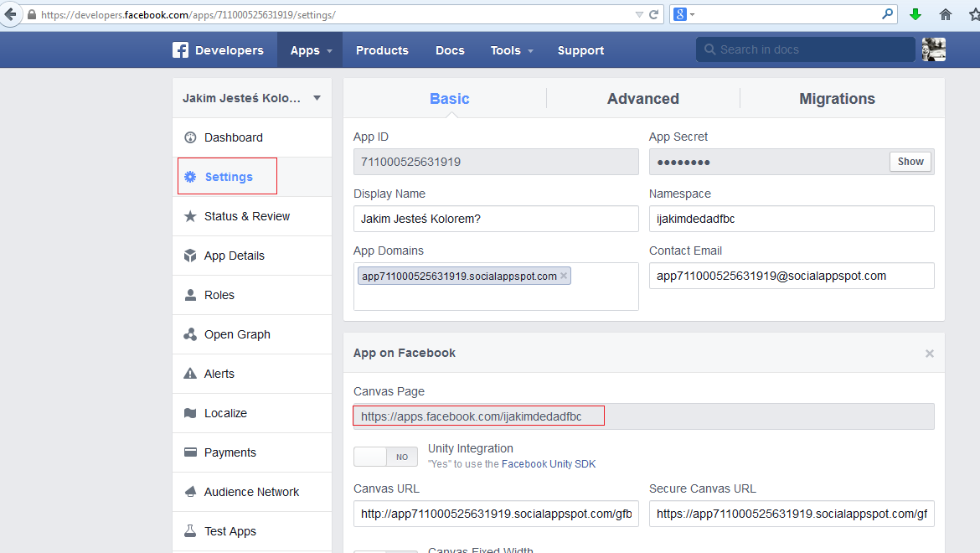
Task: Click the Dashboard gauge icon
Action: coord(191,137)
